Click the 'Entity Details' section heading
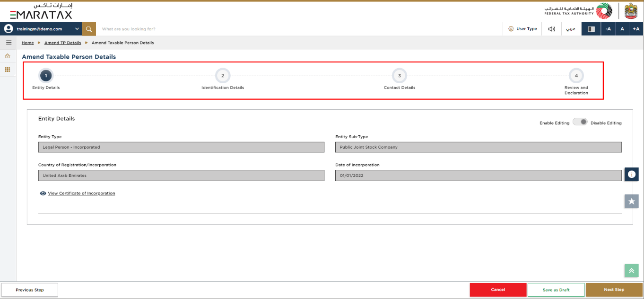This screenshot has height=299, width=644. (x=57, y=119)
